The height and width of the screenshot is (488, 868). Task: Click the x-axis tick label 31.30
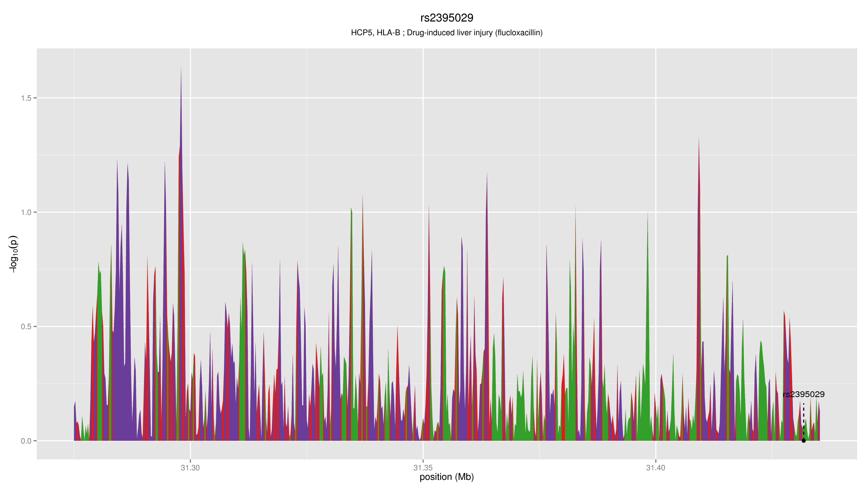click(x=190, y=467)
